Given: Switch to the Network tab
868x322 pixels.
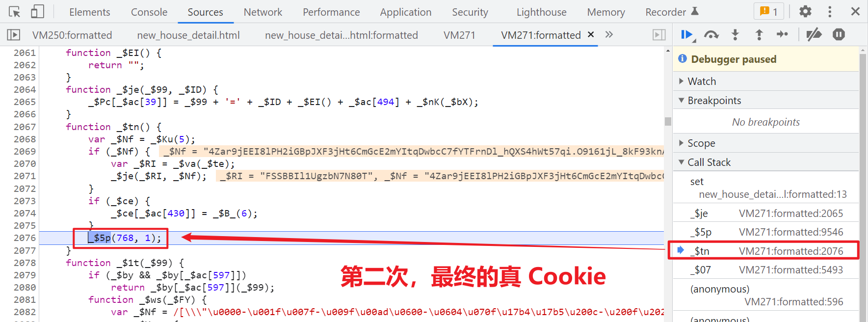Looking at the screenshot, I should [x=263, y=12].
